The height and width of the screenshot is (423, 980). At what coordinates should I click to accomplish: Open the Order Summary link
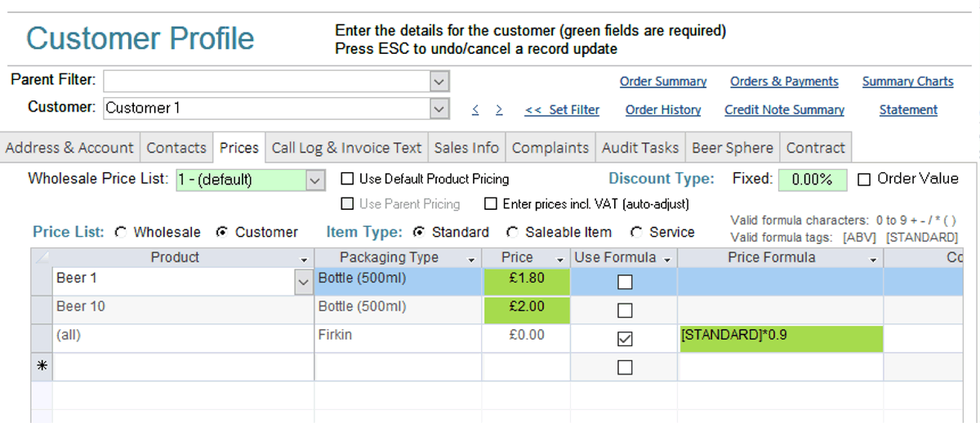pyautogui.click(x=663, y=82)
